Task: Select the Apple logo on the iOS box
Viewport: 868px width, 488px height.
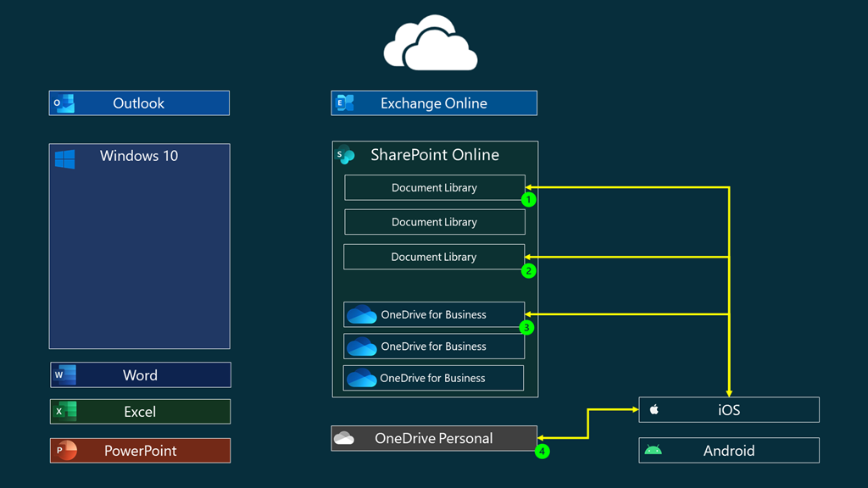Action: pyautogui.click(x=653, y=409)
